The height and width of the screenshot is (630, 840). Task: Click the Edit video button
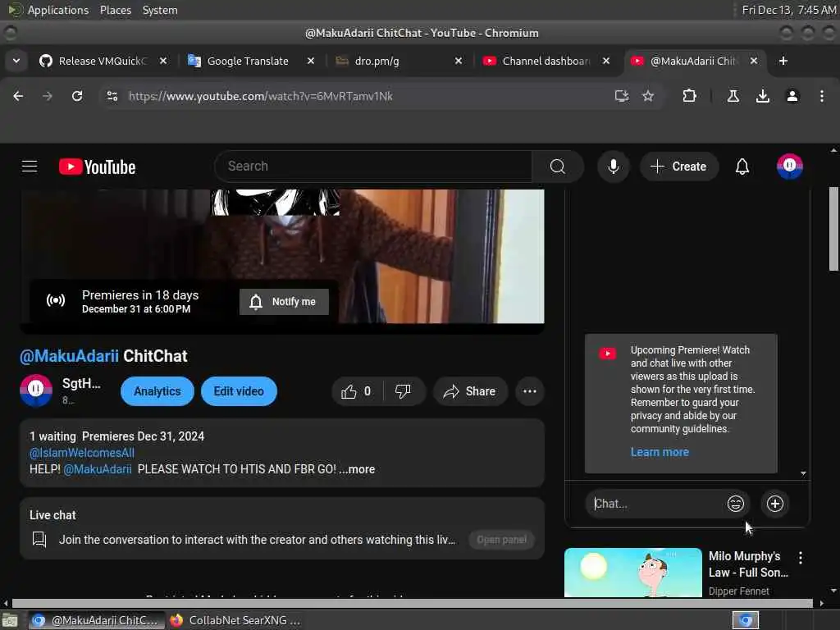(x=239, y=391)
